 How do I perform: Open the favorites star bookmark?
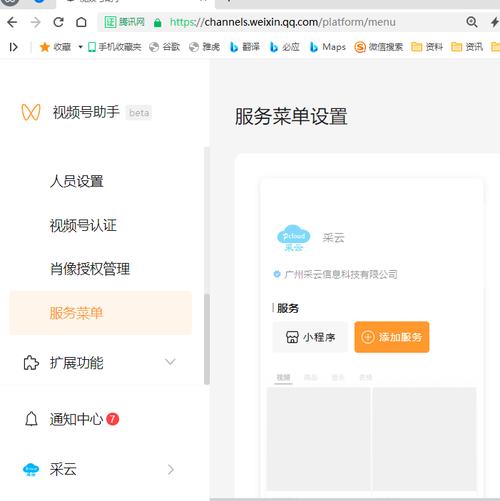pyautogui.click(x=44, y=47)
